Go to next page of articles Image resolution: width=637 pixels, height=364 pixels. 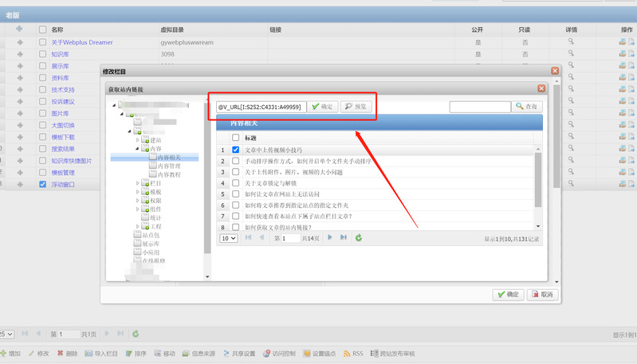[x=330, y=238]
